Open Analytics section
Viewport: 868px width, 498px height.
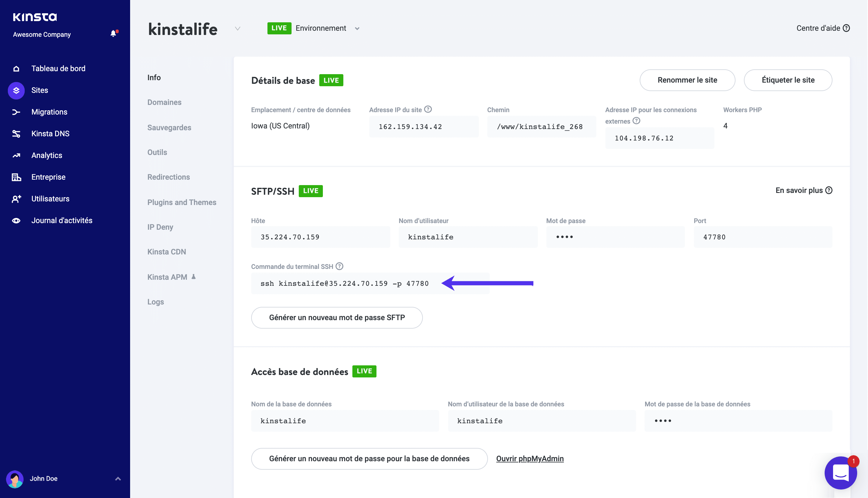tap(46, 155)
